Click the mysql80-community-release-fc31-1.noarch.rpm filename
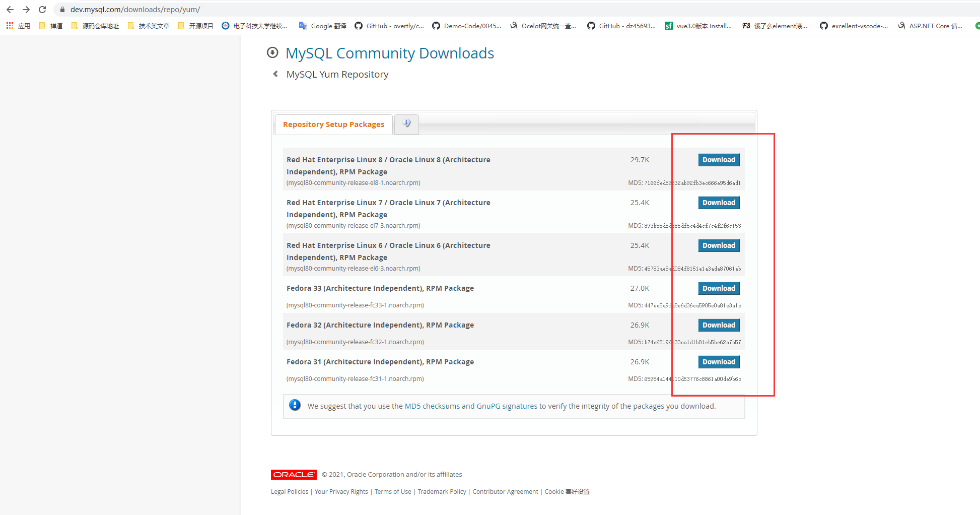 [x=355, y=379]
